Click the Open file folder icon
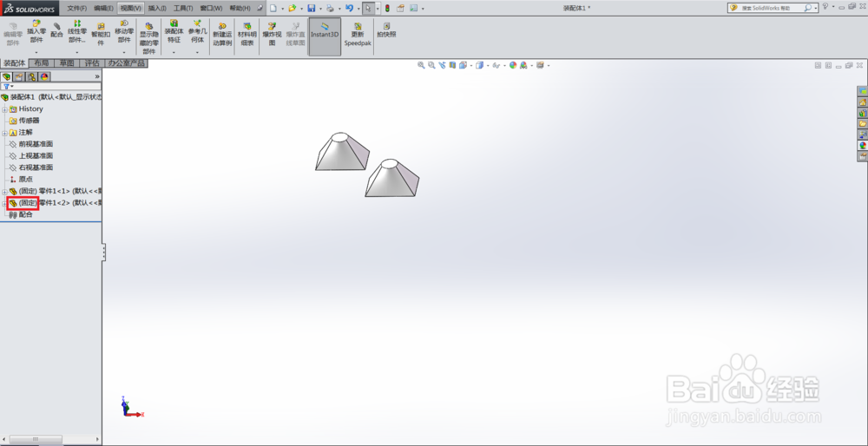868x446 pixels. 292,9
